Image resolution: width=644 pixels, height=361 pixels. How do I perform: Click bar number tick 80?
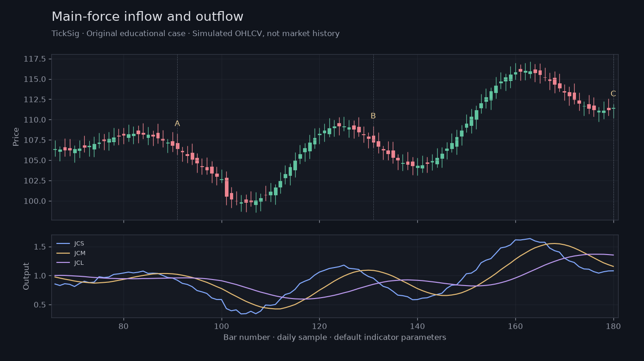[x=124, y=325]
